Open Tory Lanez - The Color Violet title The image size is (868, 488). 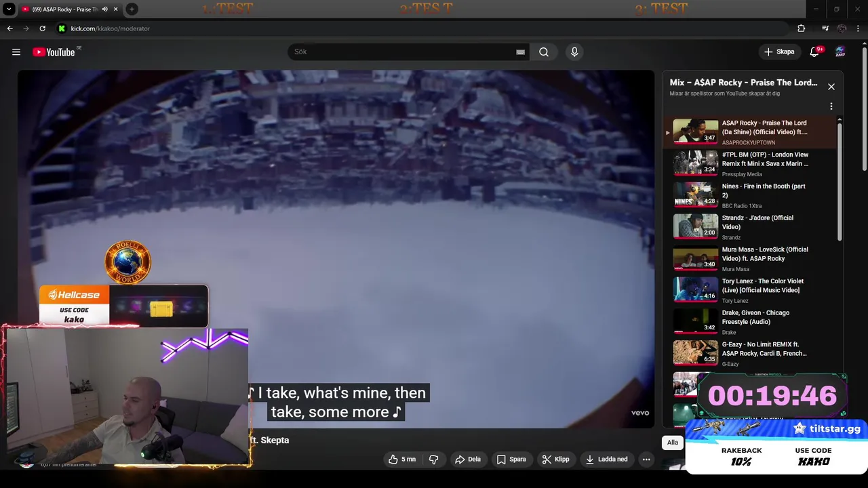click(x=763, y=285)
